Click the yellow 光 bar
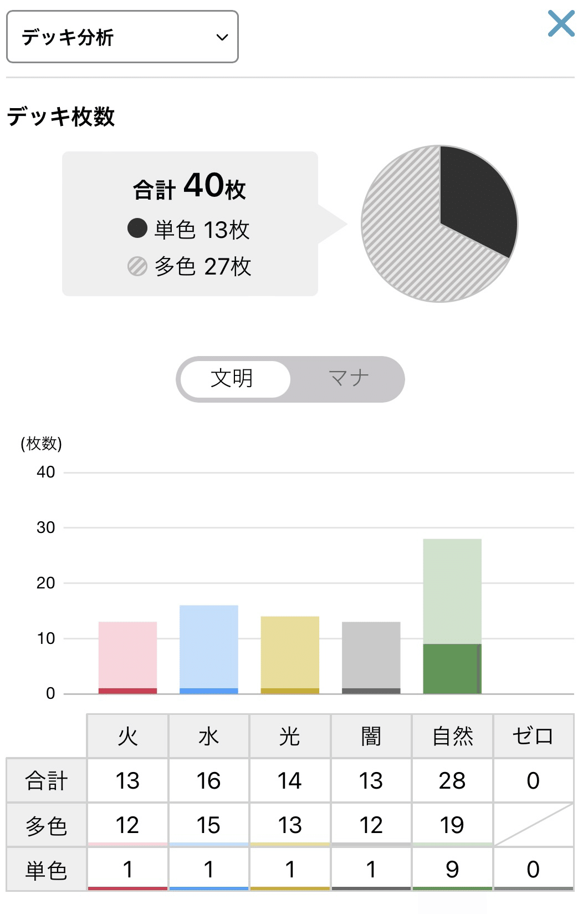588x914 pixels. (x=290, y=654)
